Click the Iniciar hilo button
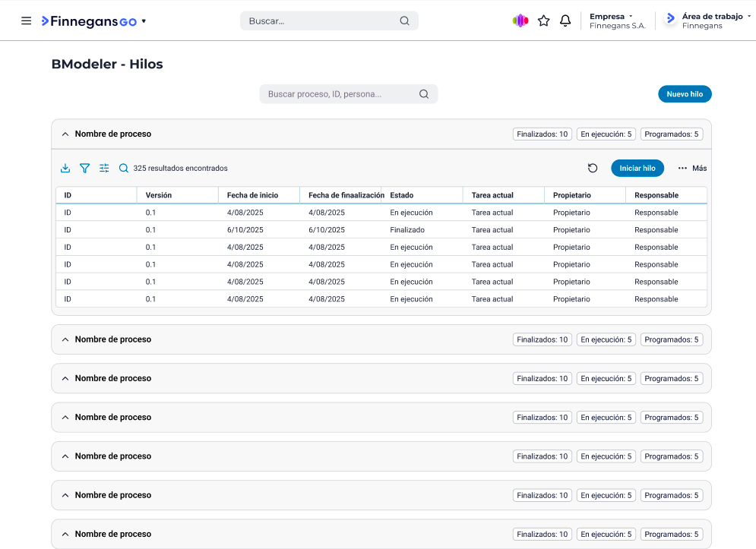Image resolution: width=756 pixels, height=549 pixels. [637, 169]
